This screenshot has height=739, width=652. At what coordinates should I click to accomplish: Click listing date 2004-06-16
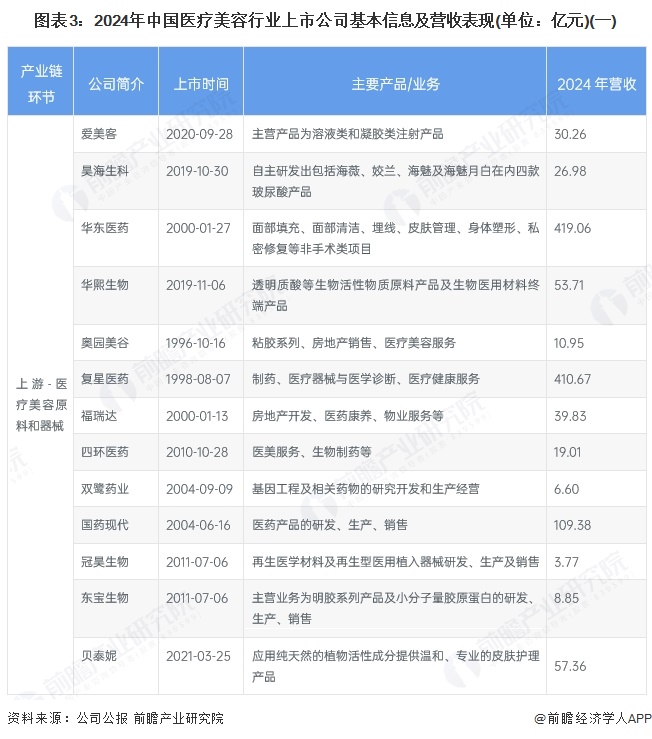coord(198,525)
